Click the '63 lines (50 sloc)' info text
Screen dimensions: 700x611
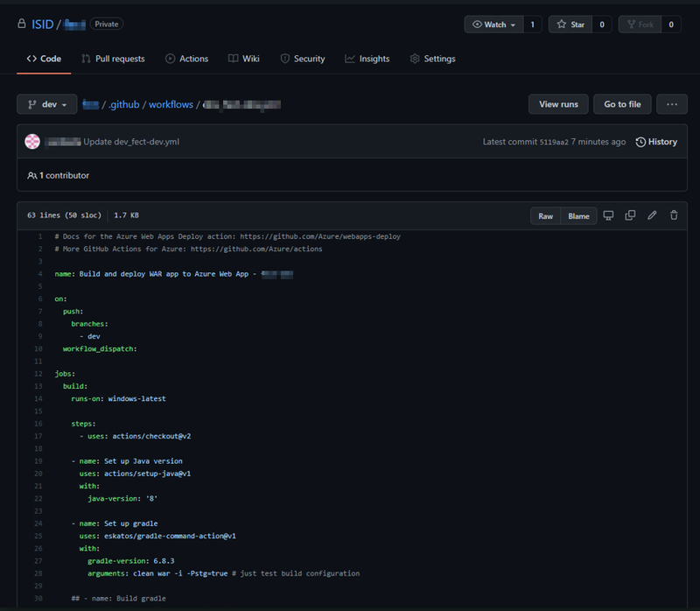[64, 215]
